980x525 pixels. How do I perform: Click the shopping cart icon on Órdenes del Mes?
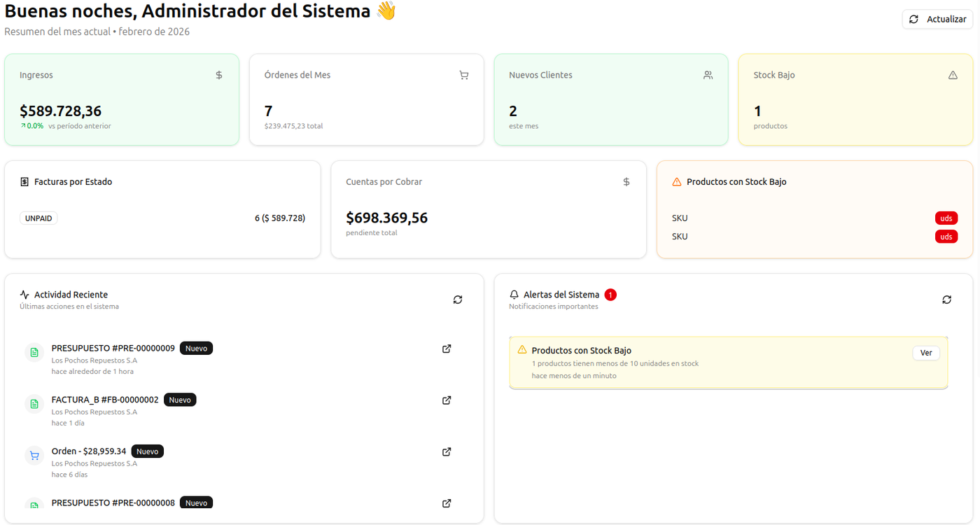(463, 75)
